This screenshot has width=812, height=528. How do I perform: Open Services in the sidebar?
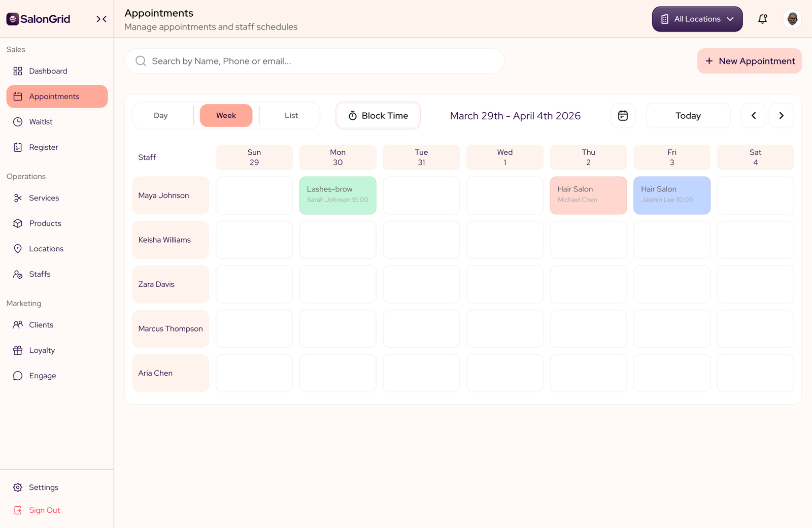pos(44,198)
